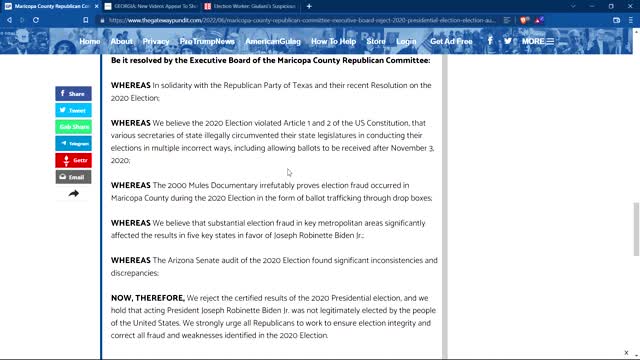The width and height of the screenshot is (640, 360).
Task: Reload the page with refresh icon
Action: 36,20
